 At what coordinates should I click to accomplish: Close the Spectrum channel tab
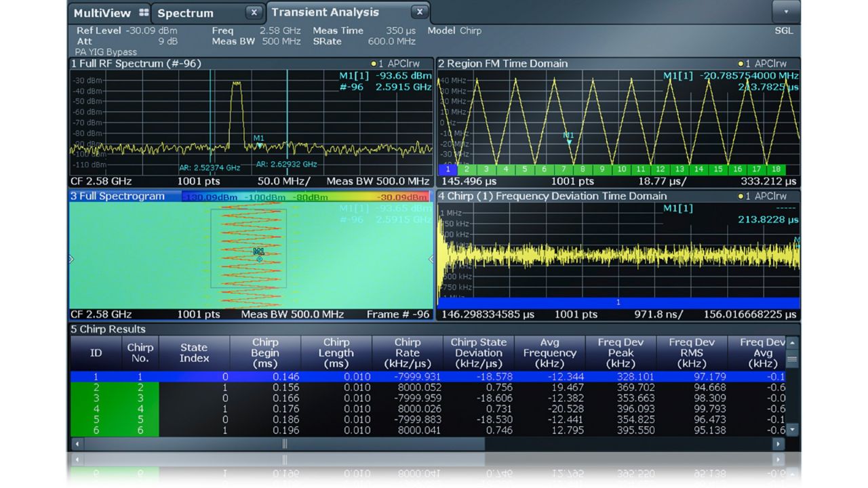254,12
